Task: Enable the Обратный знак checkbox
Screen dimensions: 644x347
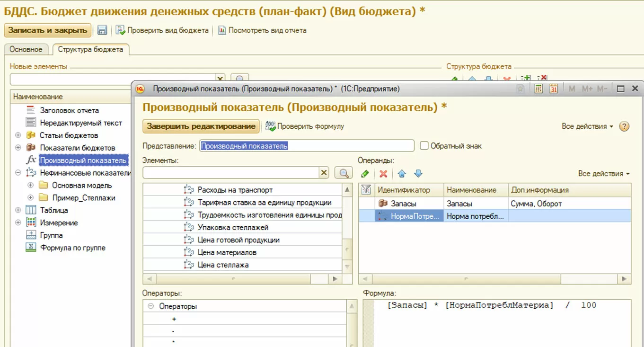Action: 424,146
